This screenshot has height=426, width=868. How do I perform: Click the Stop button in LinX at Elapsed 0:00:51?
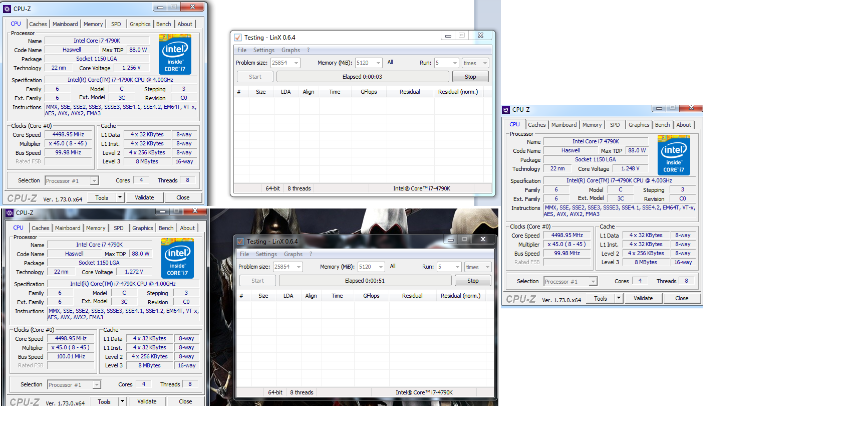473,281
